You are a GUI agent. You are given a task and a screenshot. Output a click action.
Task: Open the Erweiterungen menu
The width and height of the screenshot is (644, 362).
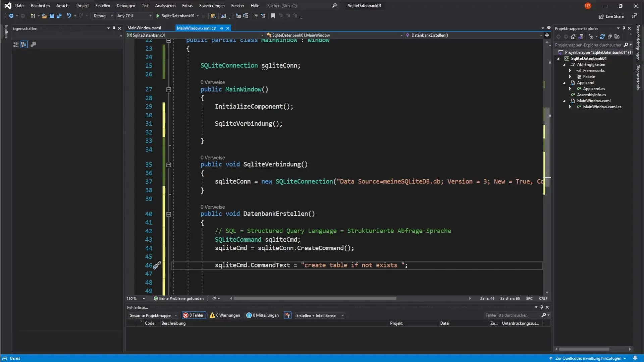pyautogui.click(x=212, y=6)
